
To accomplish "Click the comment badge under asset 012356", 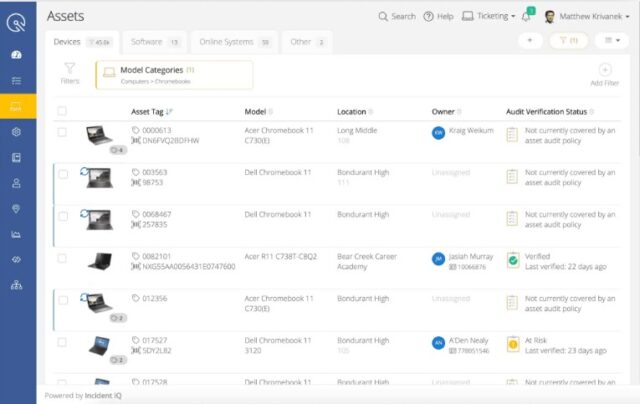I will pos(118,318).
